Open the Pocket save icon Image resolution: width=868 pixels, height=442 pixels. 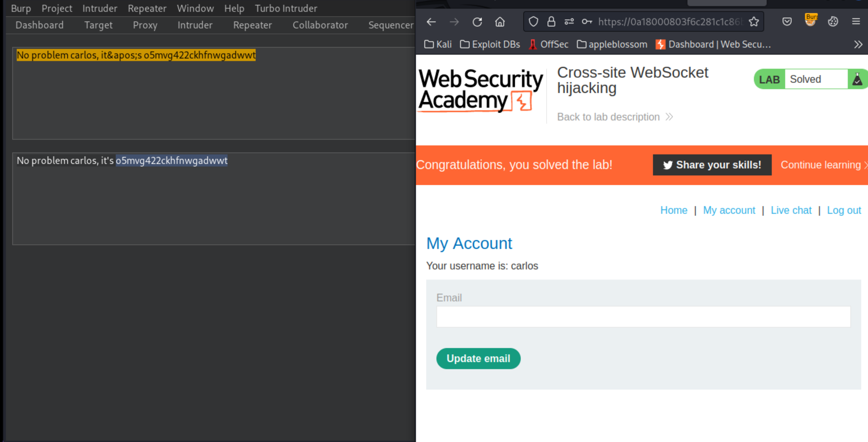787,22
